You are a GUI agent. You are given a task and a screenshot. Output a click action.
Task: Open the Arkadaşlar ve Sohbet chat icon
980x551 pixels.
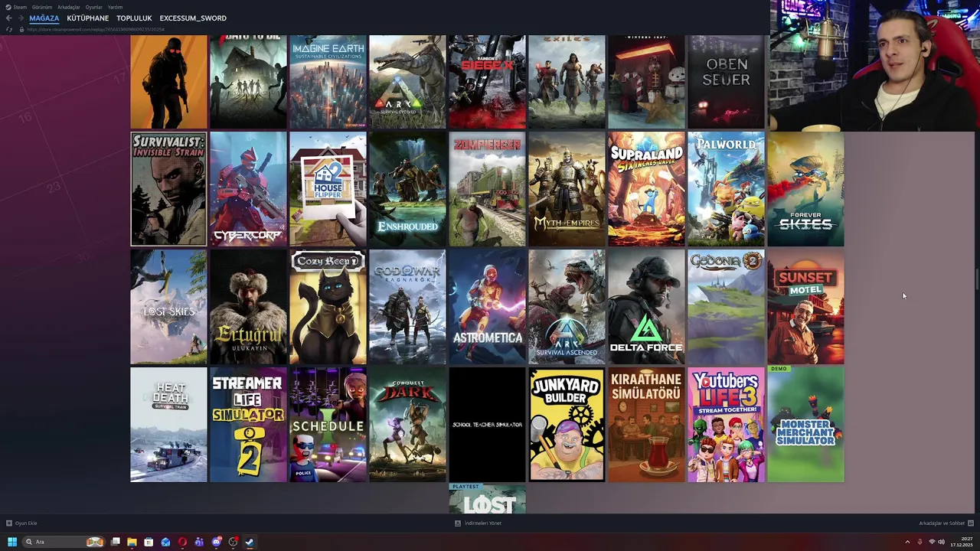click(971, 523)
